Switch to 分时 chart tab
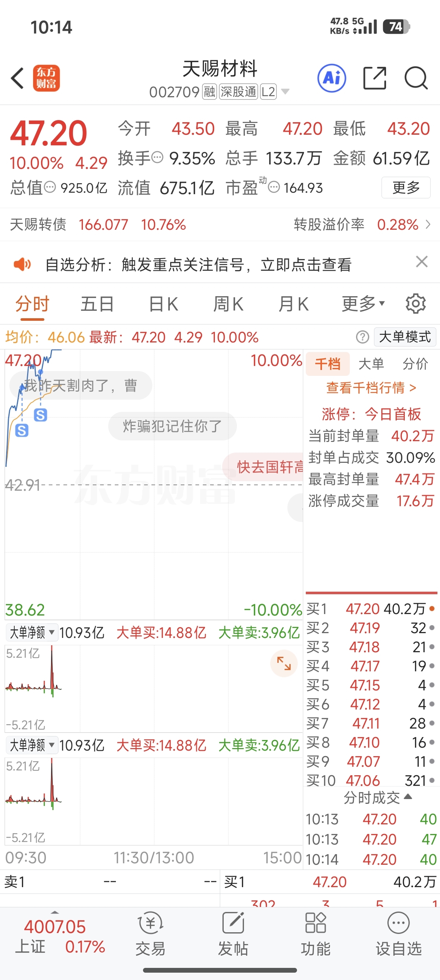The height and width of the screenshot is (980, 440). click(x=32, y=304)
